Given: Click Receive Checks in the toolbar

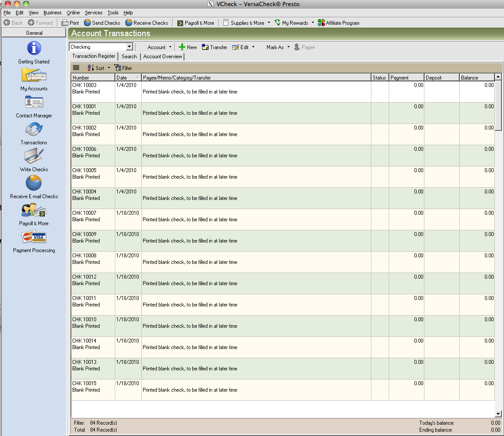Looking at the screenshot, I should 147,23.
